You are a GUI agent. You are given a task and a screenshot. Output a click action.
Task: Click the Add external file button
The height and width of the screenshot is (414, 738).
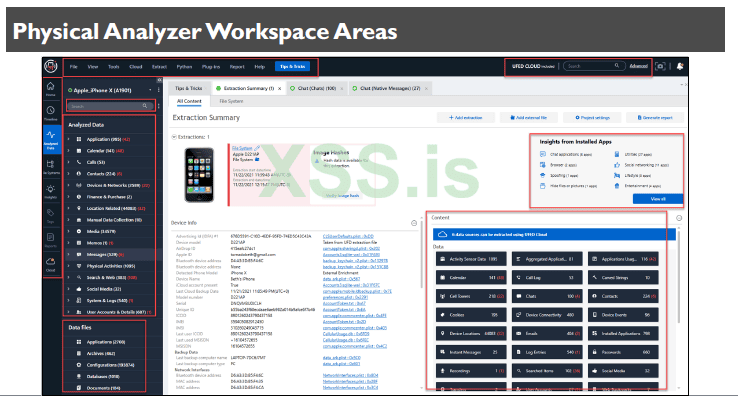tap(529, 118)
